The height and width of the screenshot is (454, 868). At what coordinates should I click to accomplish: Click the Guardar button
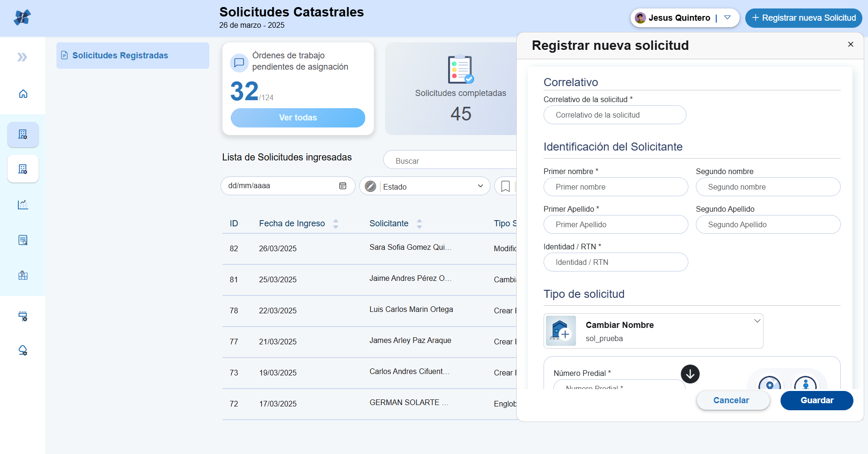point(816,400)
